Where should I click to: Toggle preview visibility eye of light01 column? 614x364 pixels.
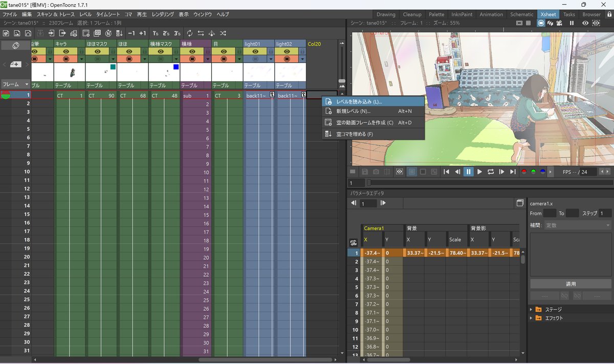[x=256, y=52]
